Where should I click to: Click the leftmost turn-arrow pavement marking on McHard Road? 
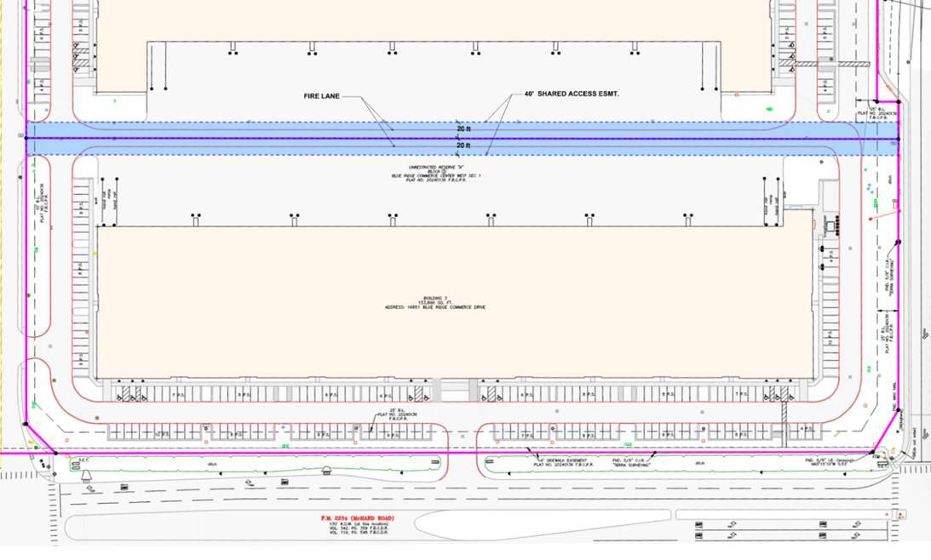tap(90, 489)
